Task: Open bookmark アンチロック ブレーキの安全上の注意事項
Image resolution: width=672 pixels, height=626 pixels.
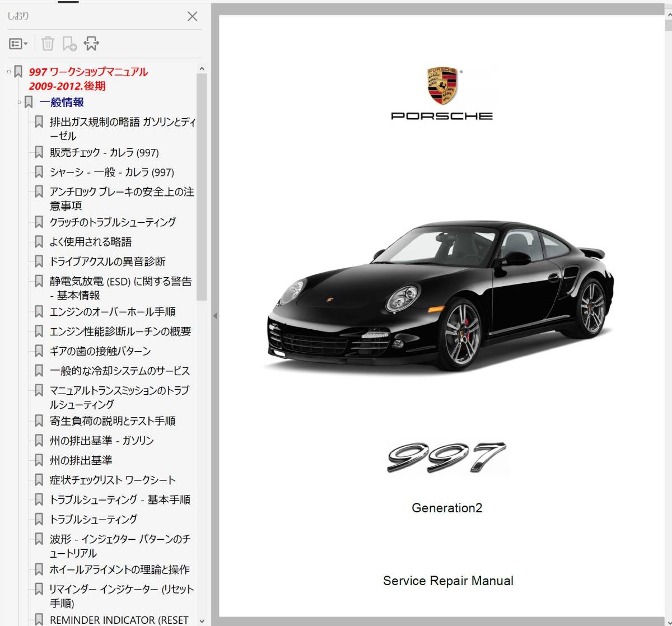Action: [122, 199]
